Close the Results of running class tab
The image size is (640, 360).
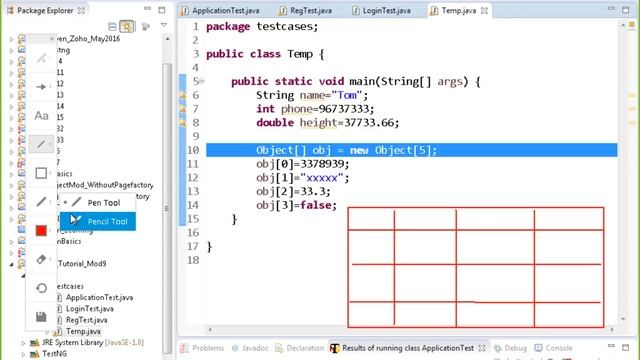coord(482,348)
